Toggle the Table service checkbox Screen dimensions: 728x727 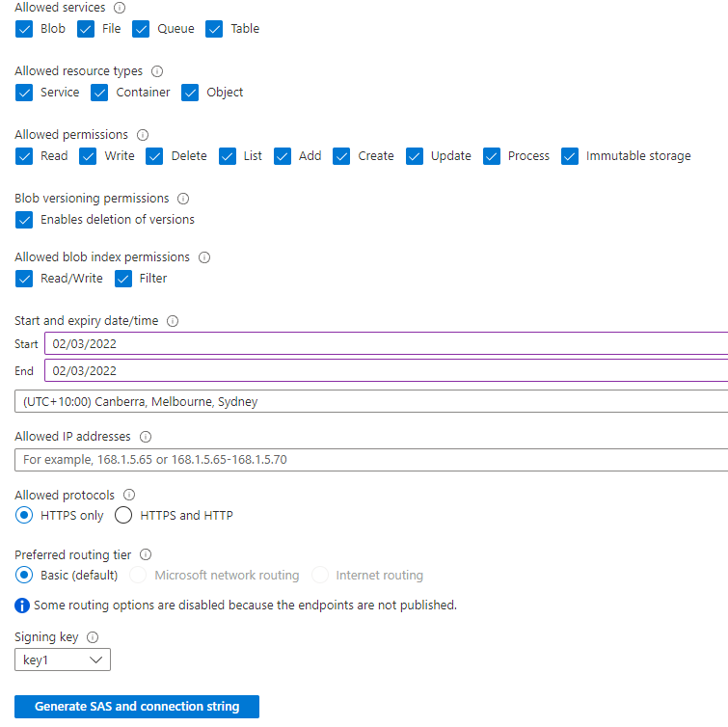point(213,29)
